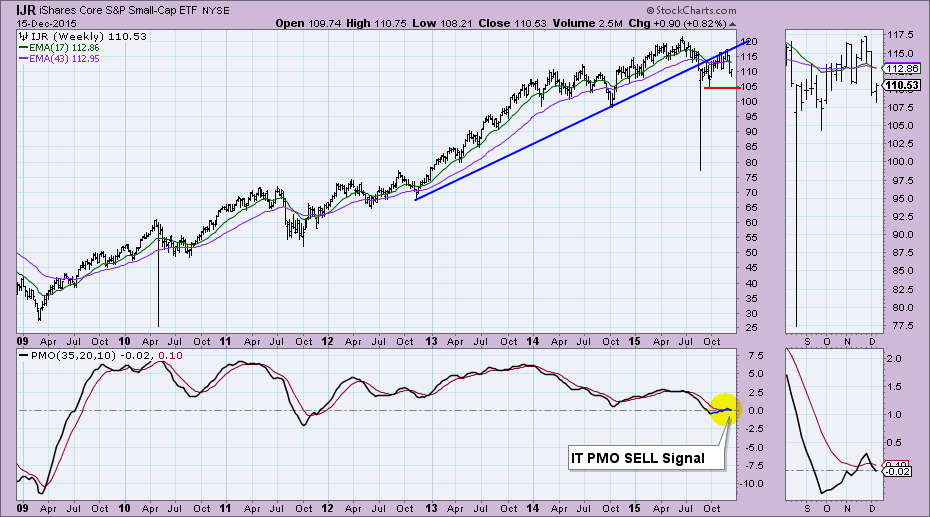Click the red 0.10 PMO signal value in legend
Screen dimensions: 930x517
pyautogui.click(x=171, y=356)
